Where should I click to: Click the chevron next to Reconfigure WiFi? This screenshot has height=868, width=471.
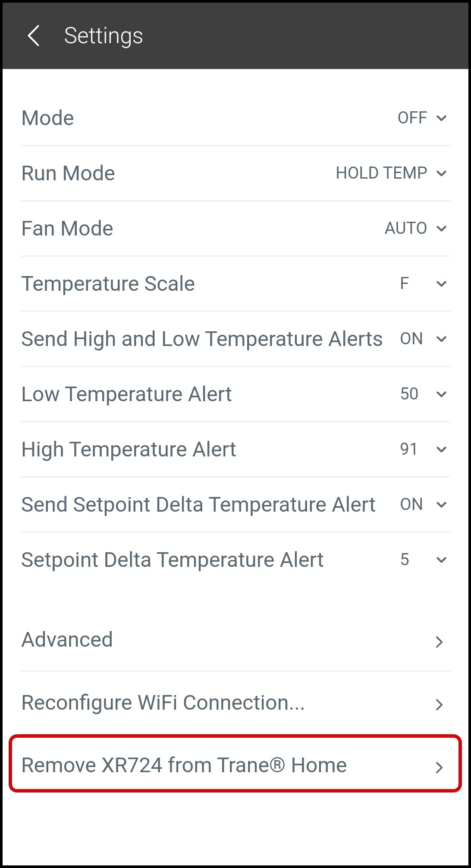[439, 704]
